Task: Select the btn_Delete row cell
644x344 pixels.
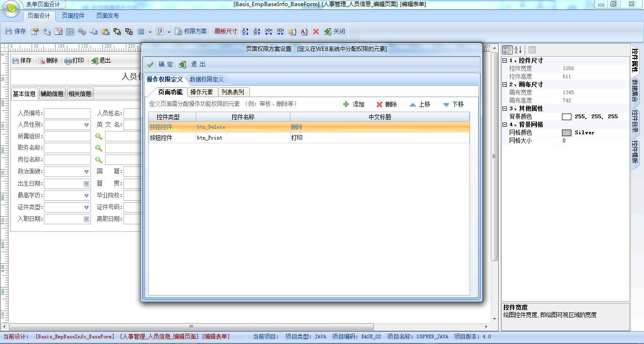Action: [x=243, y=127]
